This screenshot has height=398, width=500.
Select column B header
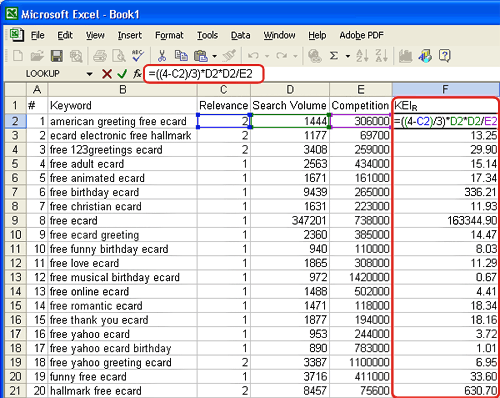tap(123, 90)
